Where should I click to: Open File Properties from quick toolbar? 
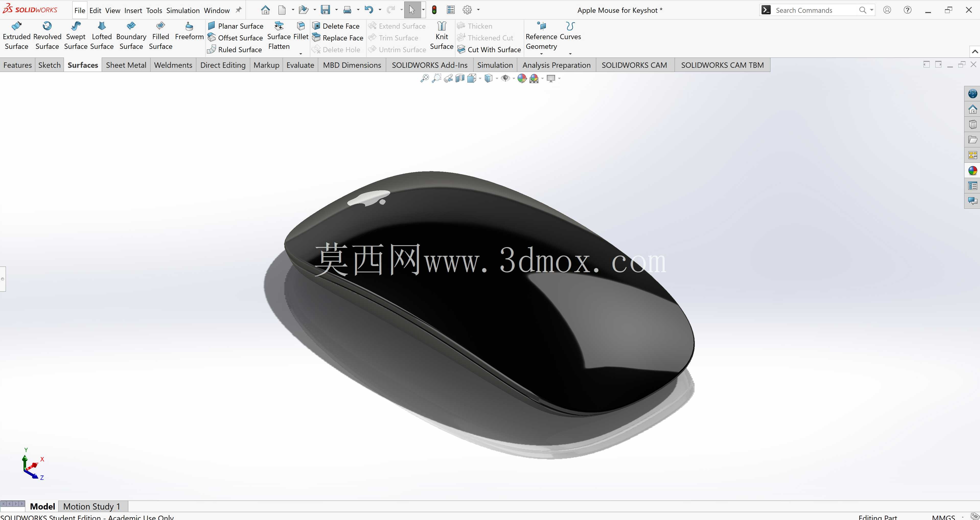(x=451, y=10)
